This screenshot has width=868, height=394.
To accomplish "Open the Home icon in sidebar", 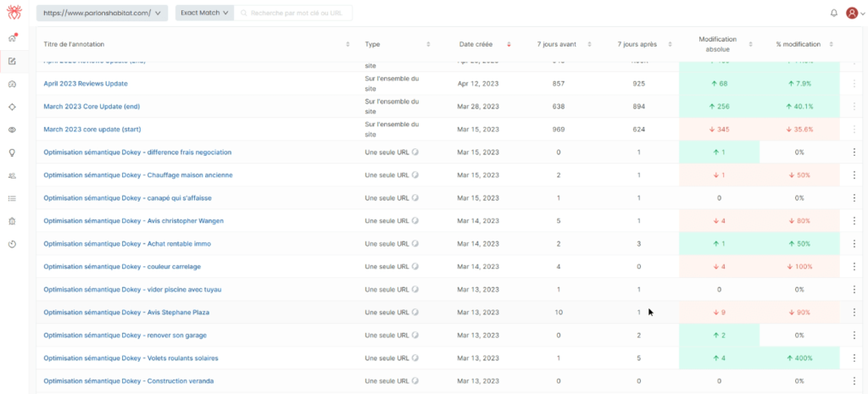I will point(12,38).
